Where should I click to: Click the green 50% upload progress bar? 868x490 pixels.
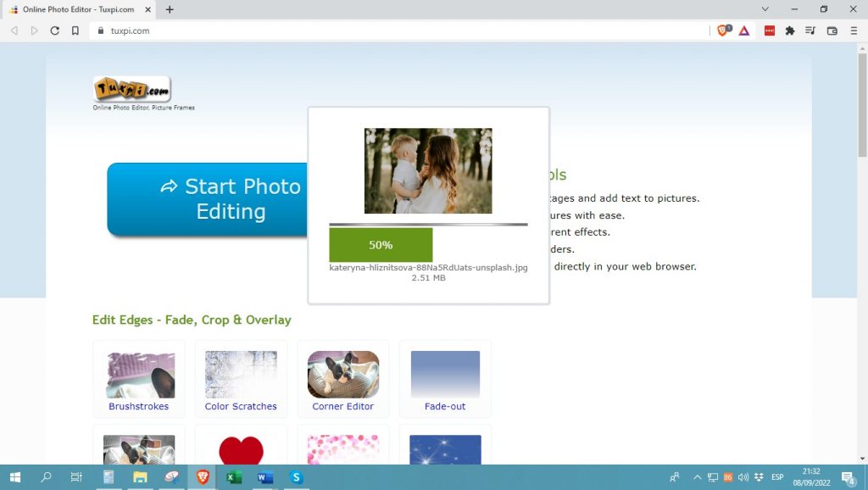click(381, 245)
